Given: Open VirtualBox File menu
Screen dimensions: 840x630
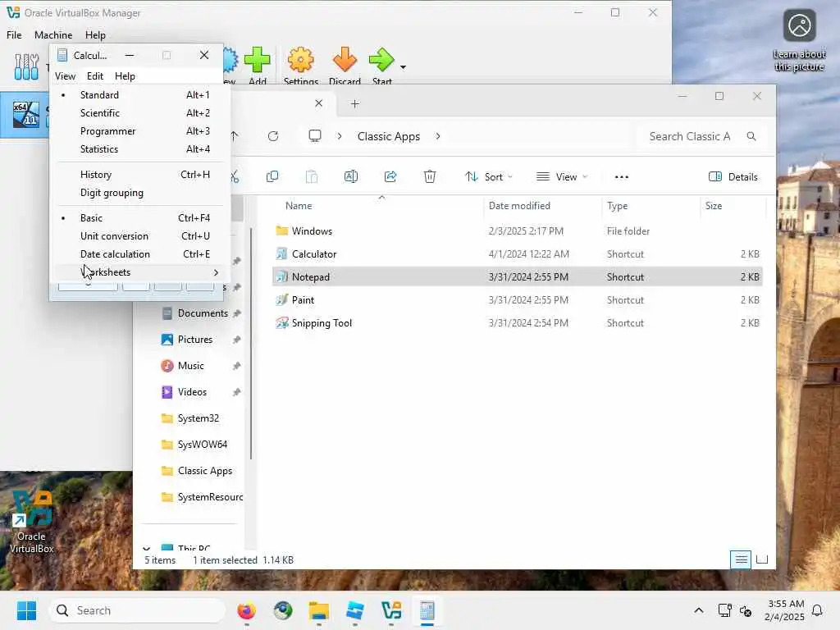Looking at the screenshot, I should coord(14,34).
